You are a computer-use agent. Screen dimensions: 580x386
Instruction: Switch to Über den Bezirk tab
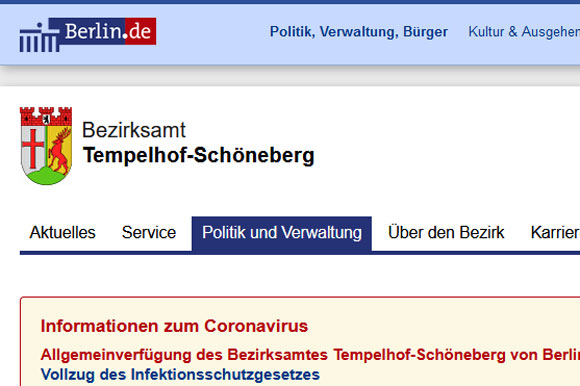coord(446,233)
